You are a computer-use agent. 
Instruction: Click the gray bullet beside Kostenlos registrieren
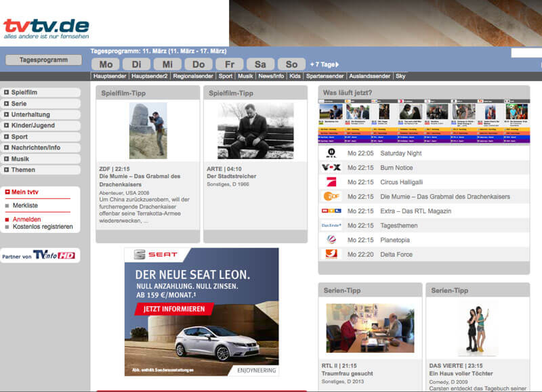point(7,227)
